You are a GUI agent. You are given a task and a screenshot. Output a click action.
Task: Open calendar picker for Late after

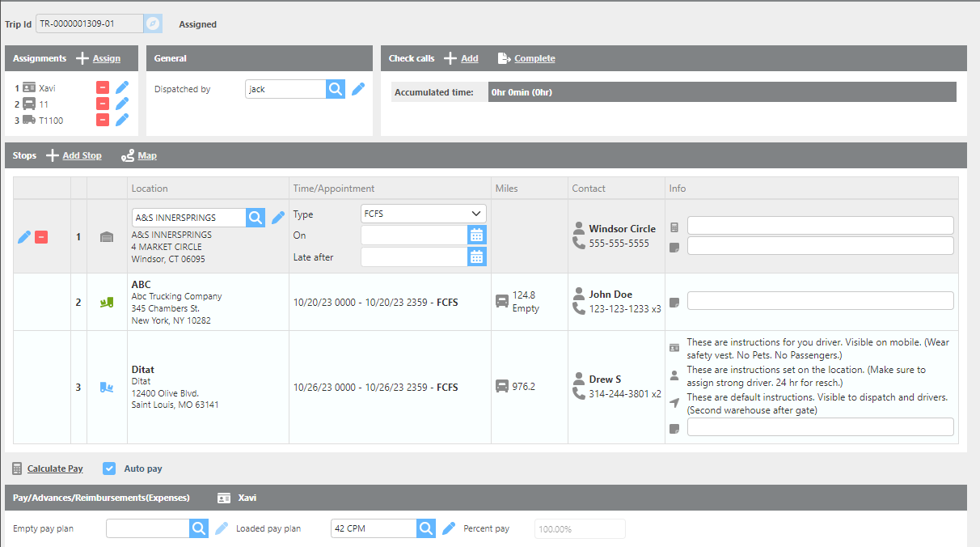tap(477, 257)
